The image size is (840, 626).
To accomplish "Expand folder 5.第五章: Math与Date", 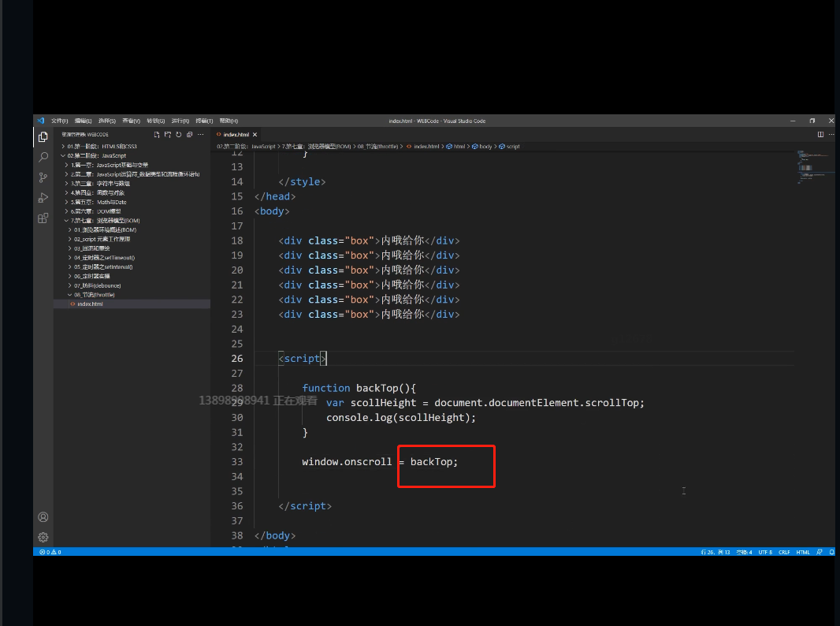I will (x=132, y=202).
